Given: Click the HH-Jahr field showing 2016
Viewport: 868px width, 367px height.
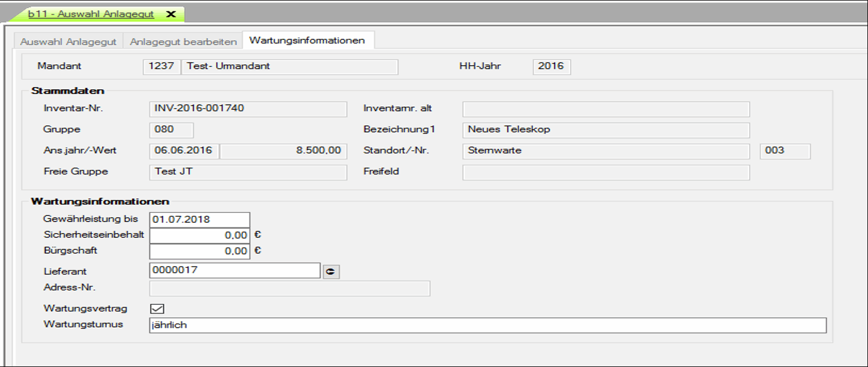Looking at the screenshot, I should [552, 66].
